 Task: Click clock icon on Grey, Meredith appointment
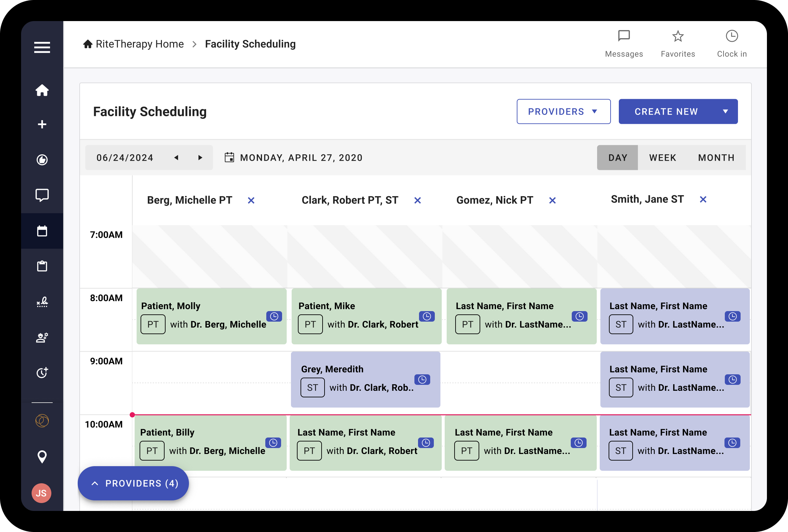click(422, 380)
